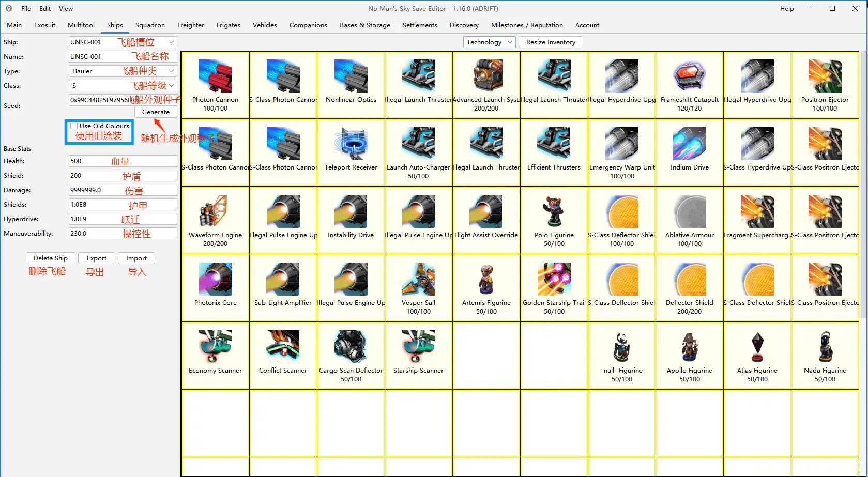
Task: Select the Vesper Sail slot
Action: click(419, 288)
